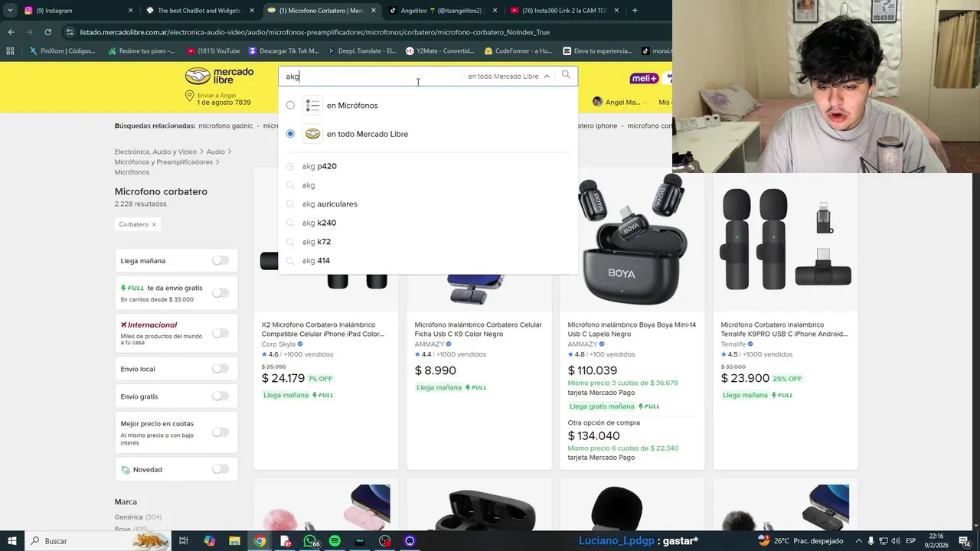The height and width of the screenshot is (551, 980).
Task: Open the notification center icon
Action: tap(964, 541)
